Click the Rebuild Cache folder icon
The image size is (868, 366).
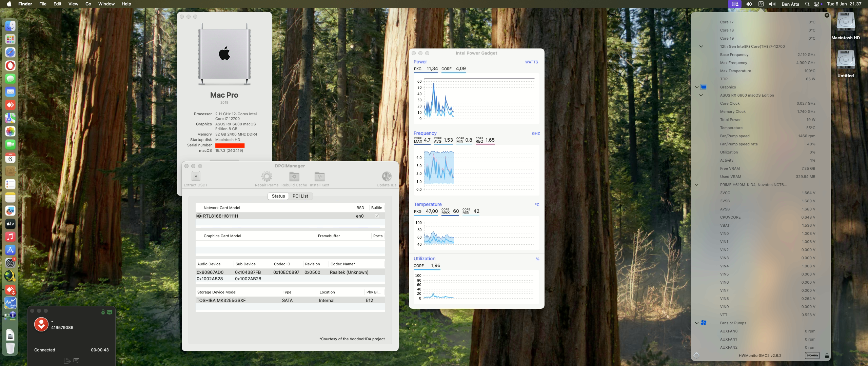click(294, 176)
